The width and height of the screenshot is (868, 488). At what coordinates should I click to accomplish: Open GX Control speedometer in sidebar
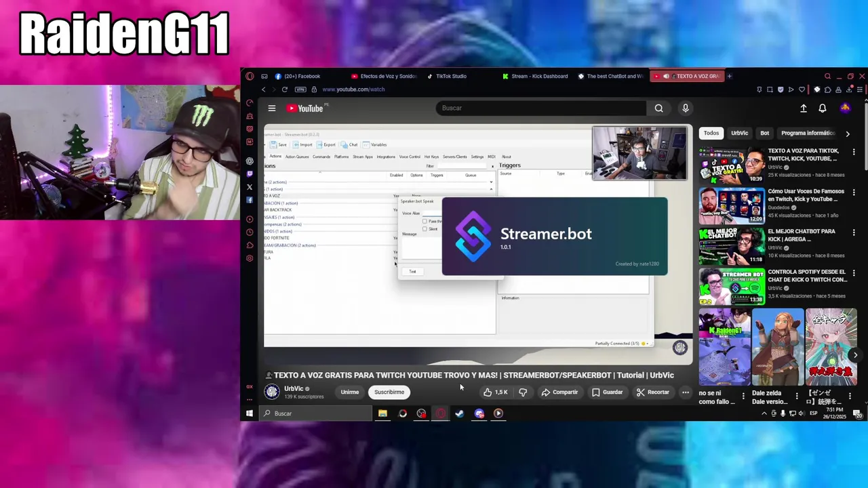click(x=250, y=103)
